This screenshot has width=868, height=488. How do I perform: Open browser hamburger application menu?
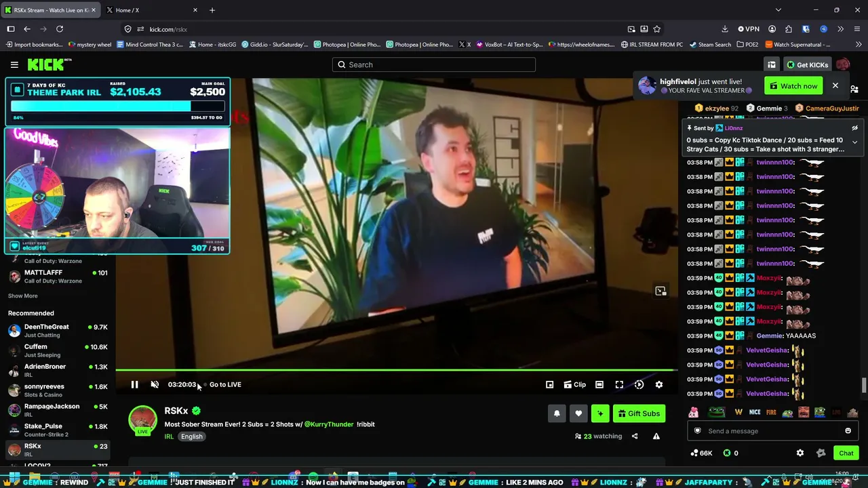[x=857, y=29]
